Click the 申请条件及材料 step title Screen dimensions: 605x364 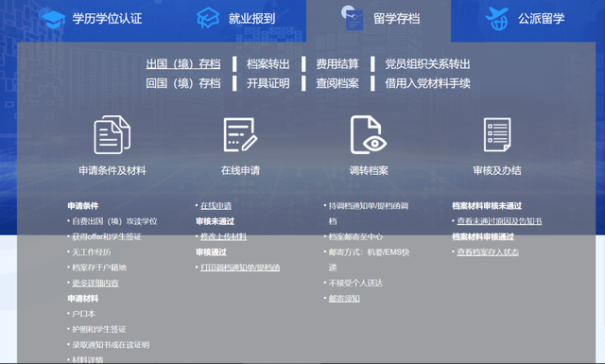[x=112, y=170]
